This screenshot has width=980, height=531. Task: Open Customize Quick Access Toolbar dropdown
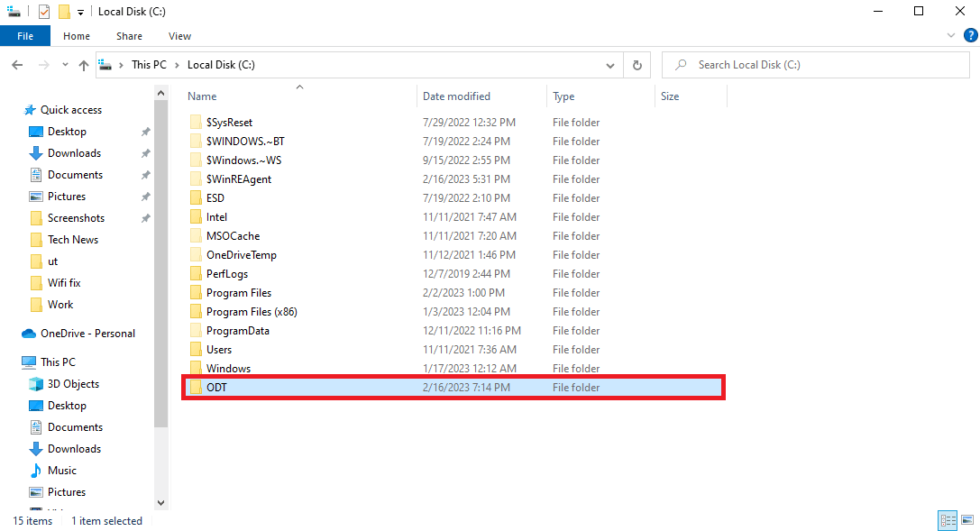click(80, 12)
